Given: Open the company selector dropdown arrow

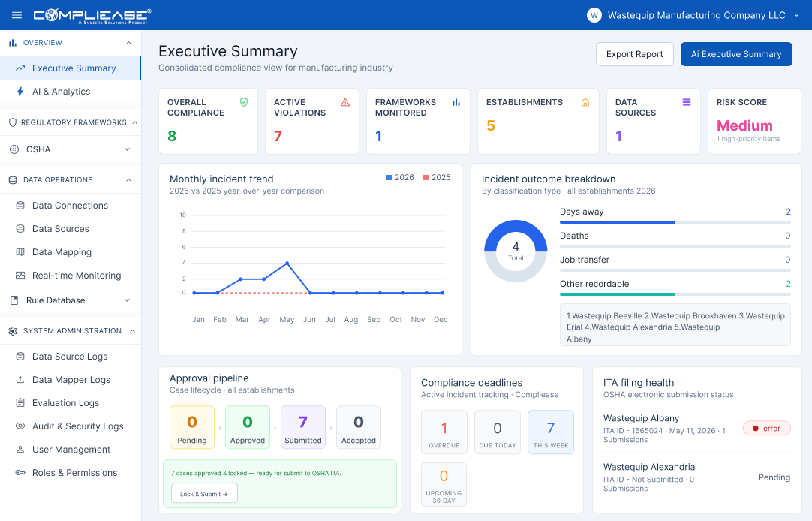Looking at the screenshot, I should [796, 15].
